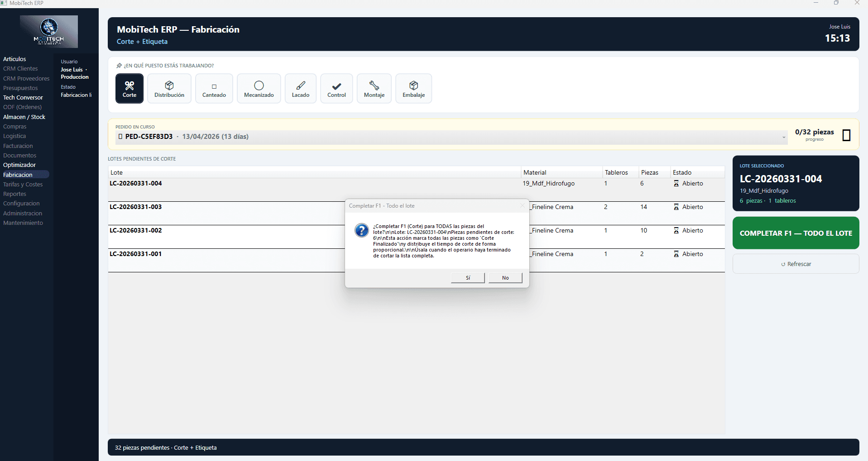
Task: Open Almacen / Stock in sidebar
Action: [24, 117]
